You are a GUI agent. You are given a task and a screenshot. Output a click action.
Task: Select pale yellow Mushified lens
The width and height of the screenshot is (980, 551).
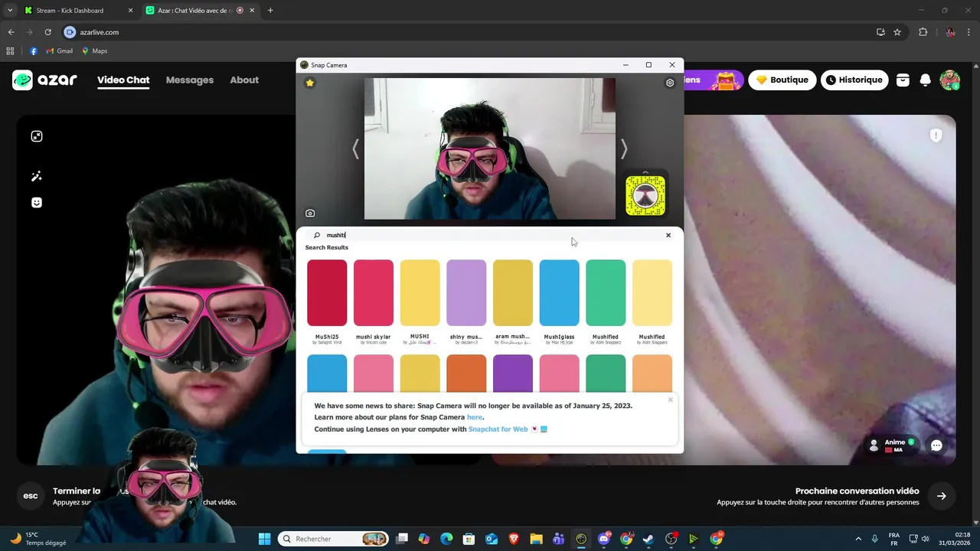coord(652,293)
